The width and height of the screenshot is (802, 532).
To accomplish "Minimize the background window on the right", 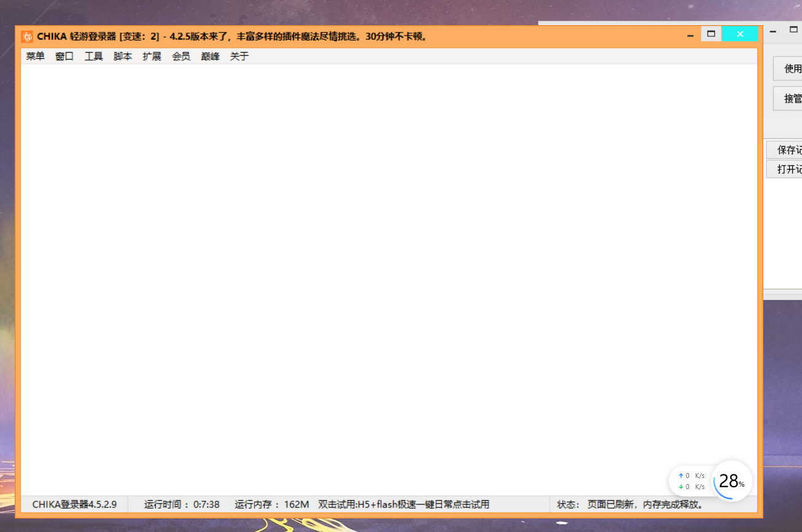I will click(773, 30).
